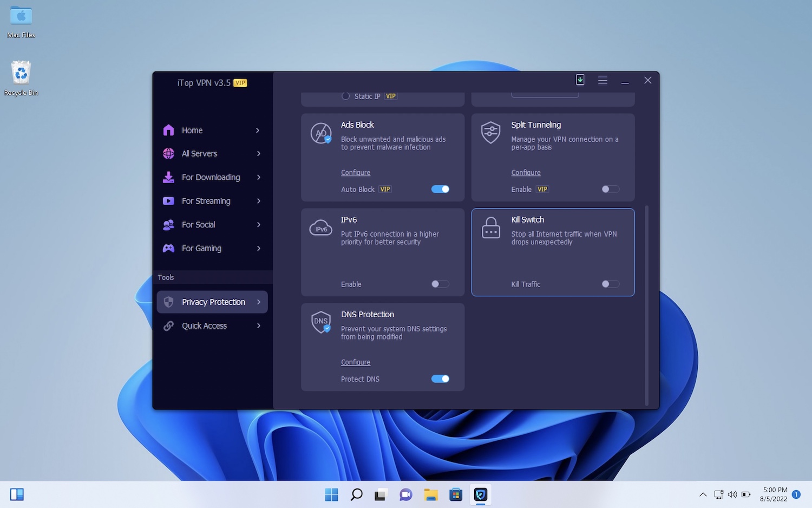Image resolution: width=812 pixels, height=508 pixels.
Task: Click the DNS Protection shield icon
Action: tap(321, 322)
